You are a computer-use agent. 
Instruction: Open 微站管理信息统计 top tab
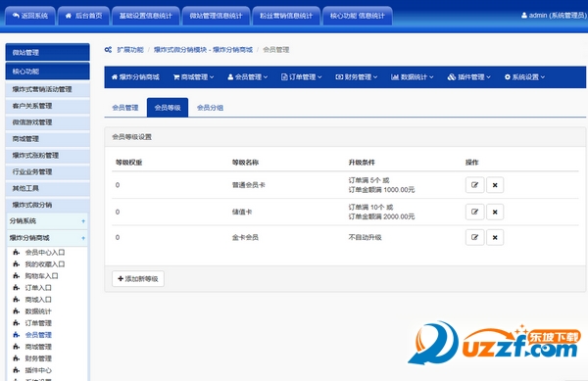pyautogui.click(x=216, y=16)
